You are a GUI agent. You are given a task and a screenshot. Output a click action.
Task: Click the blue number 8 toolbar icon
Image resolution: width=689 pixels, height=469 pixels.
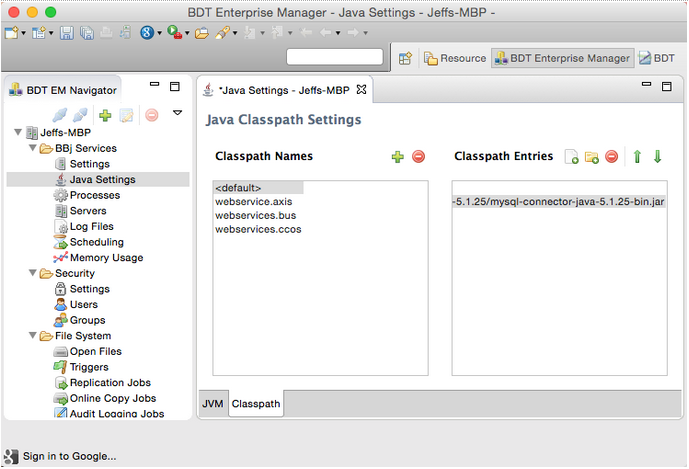147,33
